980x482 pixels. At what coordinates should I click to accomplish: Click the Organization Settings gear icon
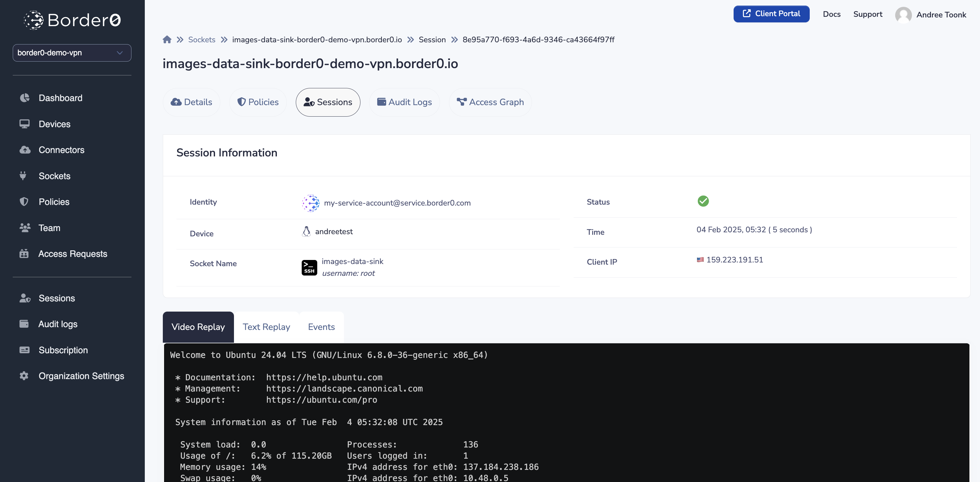pyautogui.click(x=24, y=376)
